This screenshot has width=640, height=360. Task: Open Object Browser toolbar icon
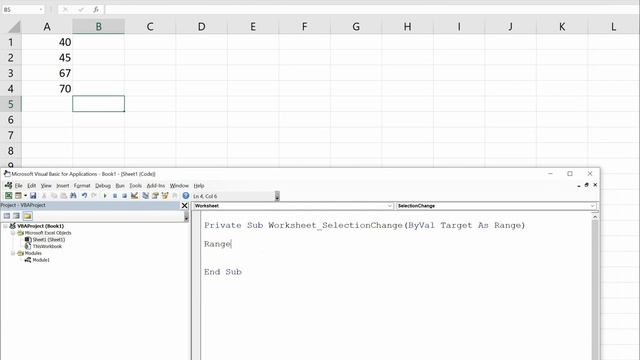pos(165,196)
